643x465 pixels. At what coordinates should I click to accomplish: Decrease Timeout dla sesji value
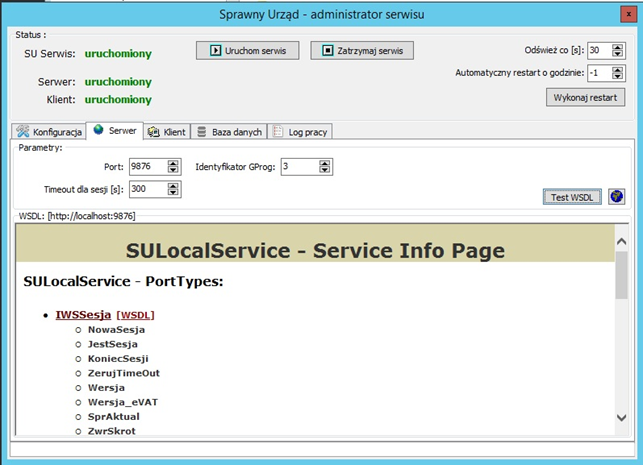click(173, 193)
